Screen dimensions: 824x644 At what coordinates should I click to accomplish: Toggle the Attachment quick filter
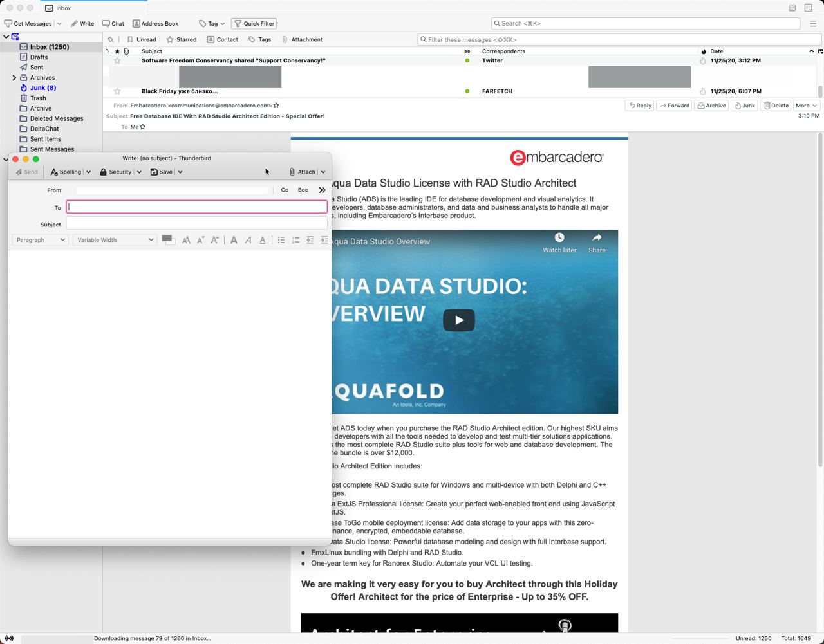(302, 39)
